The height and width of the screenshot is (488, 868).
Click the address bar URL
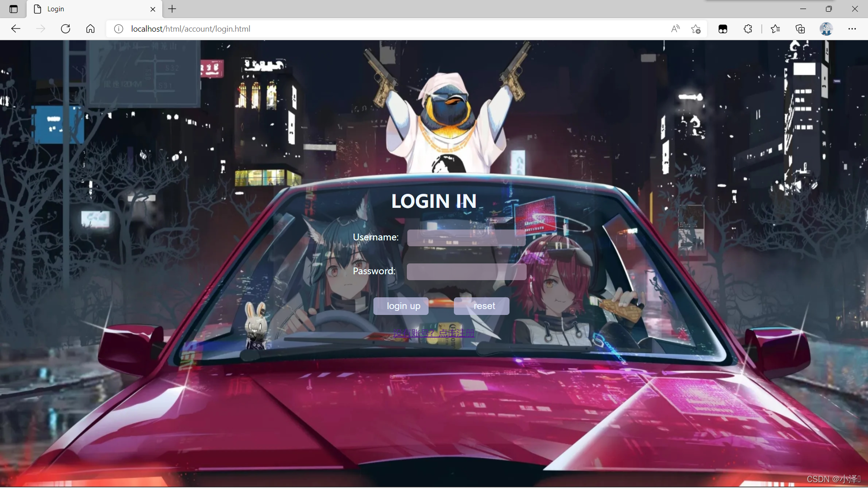pyautogui.click(x=190, y=29)
